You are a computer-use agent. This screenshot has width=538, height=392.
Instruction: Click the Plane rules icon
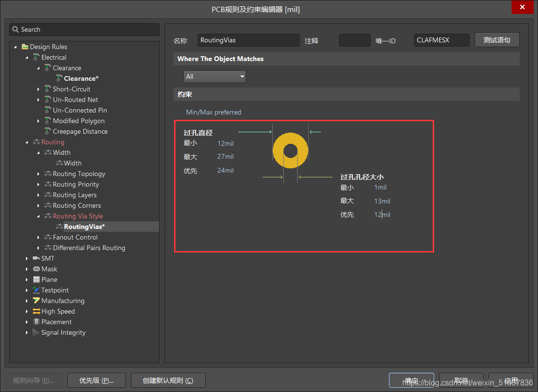coord(37,279)
